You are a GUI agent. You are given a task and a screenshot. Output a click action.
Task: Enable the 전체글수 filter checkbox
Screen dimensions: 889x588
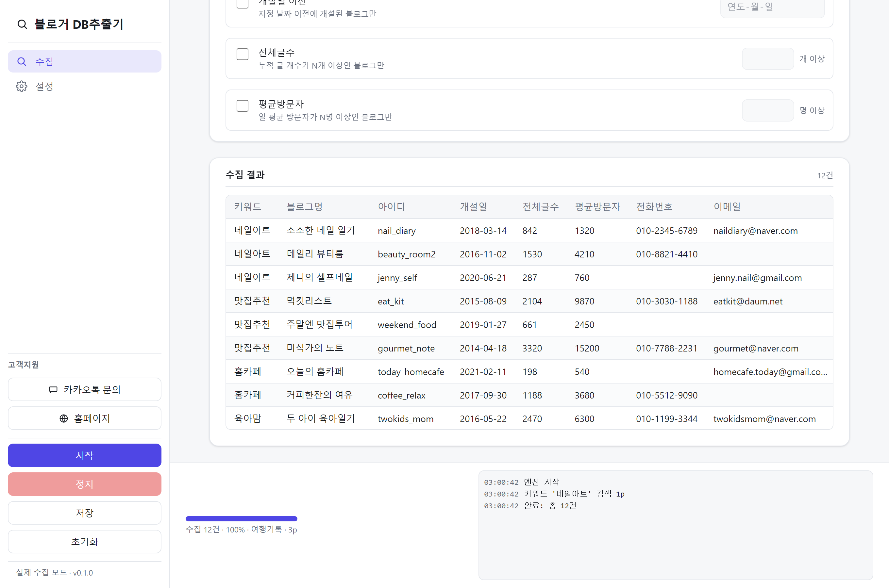(242, 54)
